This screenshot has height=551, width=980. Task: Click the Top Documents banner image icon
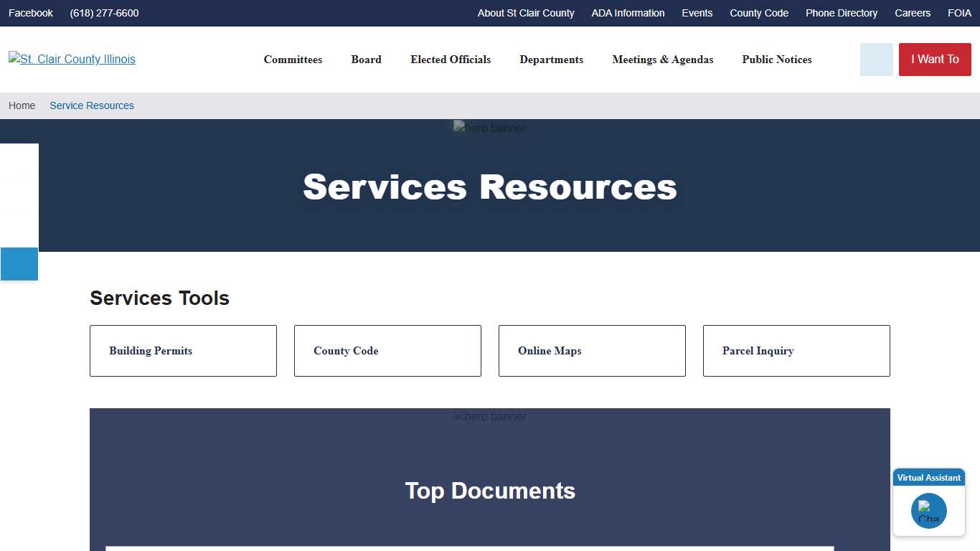[490, 416]
